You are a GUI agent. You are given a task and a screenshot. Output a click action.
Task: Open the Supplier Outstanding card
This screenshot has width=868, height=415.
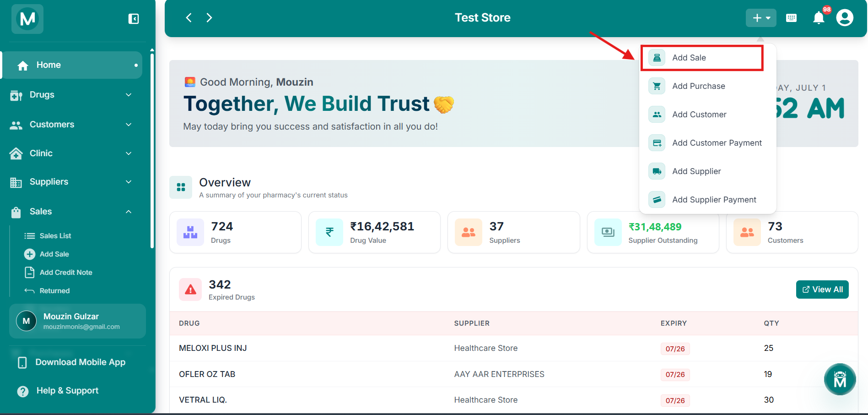click(x=653, y=232)
